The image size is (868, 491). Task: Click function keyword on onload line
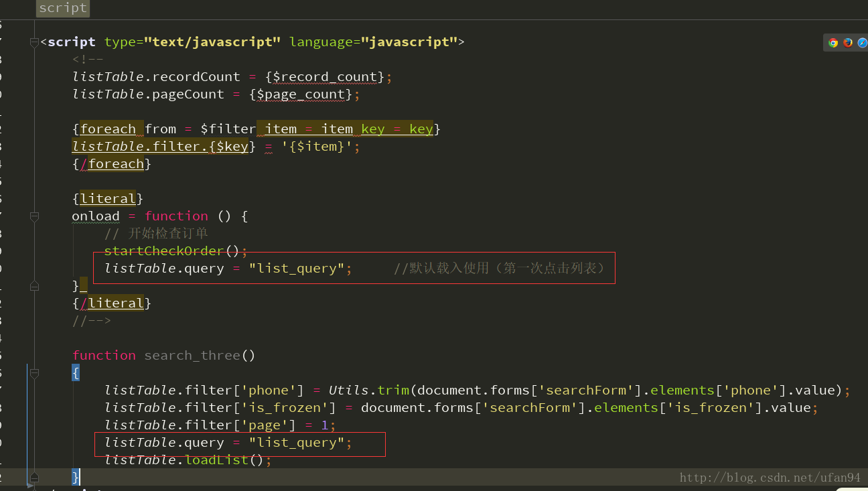[x=176, y=216]
